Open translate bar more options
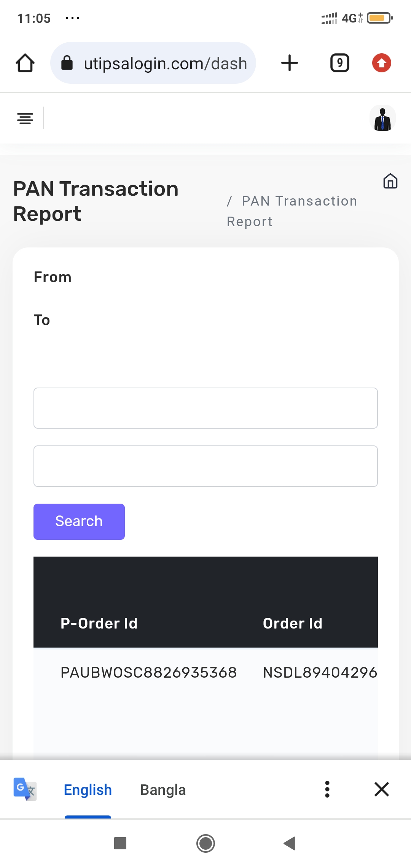 click(327, 789)
